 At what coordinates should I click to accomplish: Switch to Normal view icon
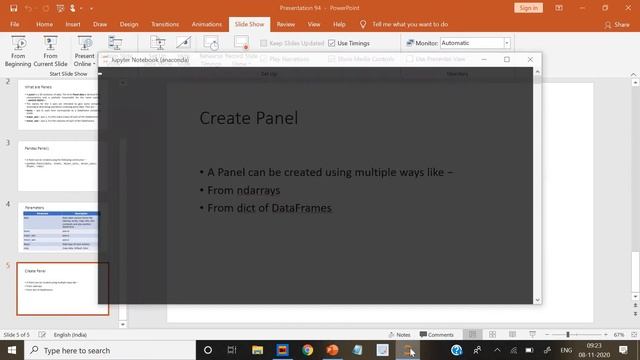[x=472, y=335]
